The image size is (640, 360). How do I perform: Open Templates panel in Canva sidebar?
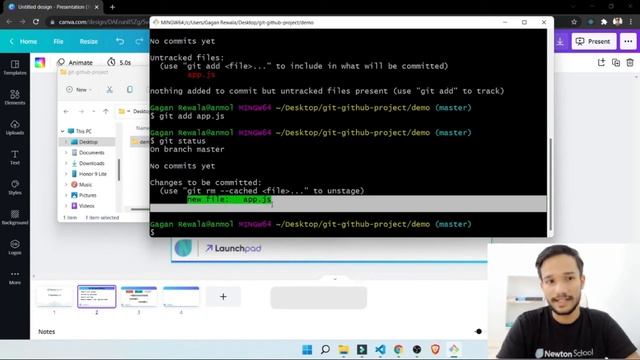[x=15, y=67]
